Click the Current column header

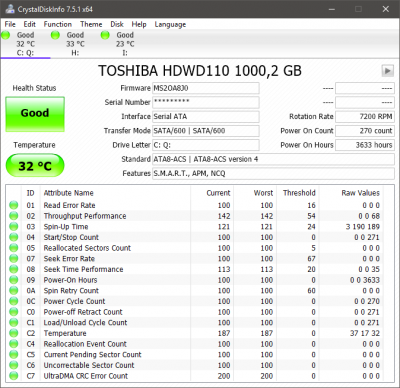218,193
